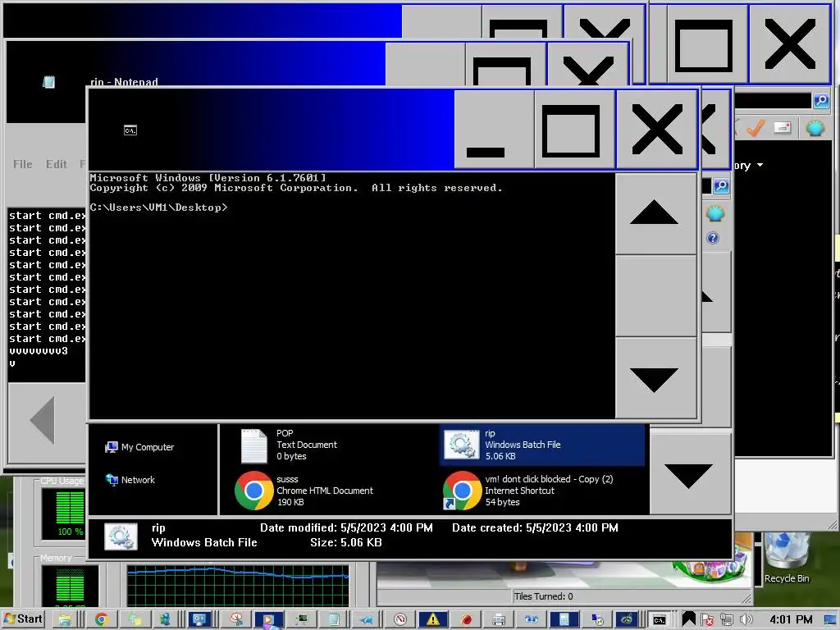Click the 'Tiles Turned: 0' status text

(x=543, y=596)
